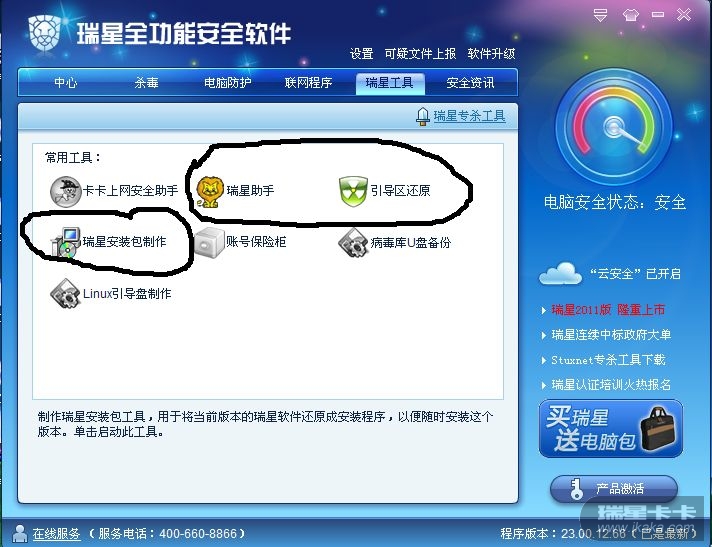Click the 产品激活 button
The image size is (712, 547).
(x=614, y=489)
